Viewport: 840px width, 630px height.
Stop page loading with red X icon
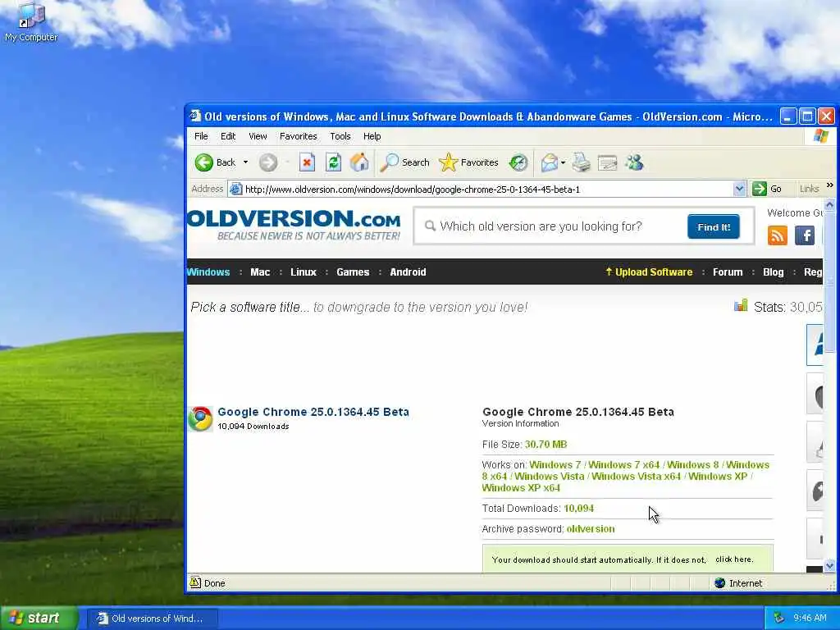[x=307, y=162]
